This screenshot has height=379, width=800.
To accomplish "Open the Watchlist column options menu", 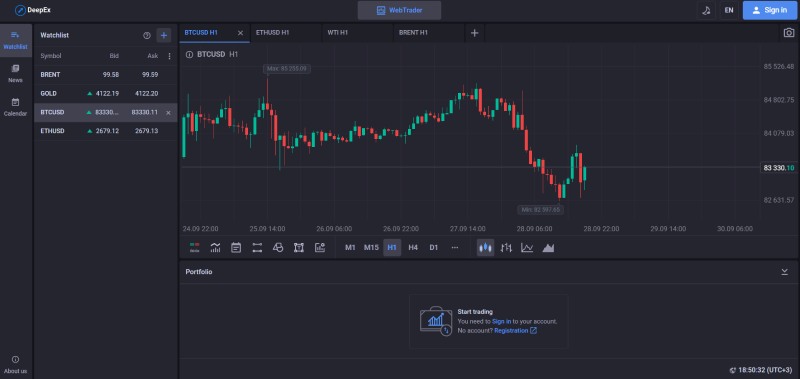I will [x=170, y=56].
